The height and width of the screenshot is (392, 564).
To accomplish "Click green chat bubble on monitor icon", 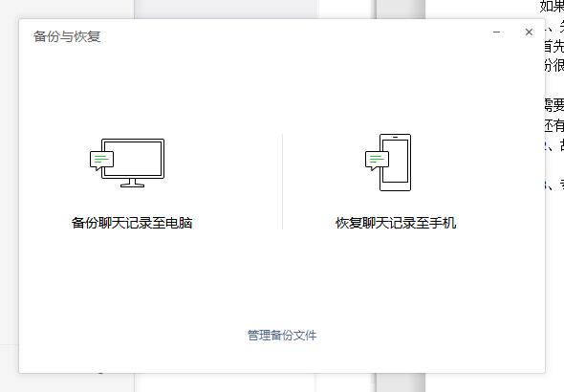I will [101, 161].
